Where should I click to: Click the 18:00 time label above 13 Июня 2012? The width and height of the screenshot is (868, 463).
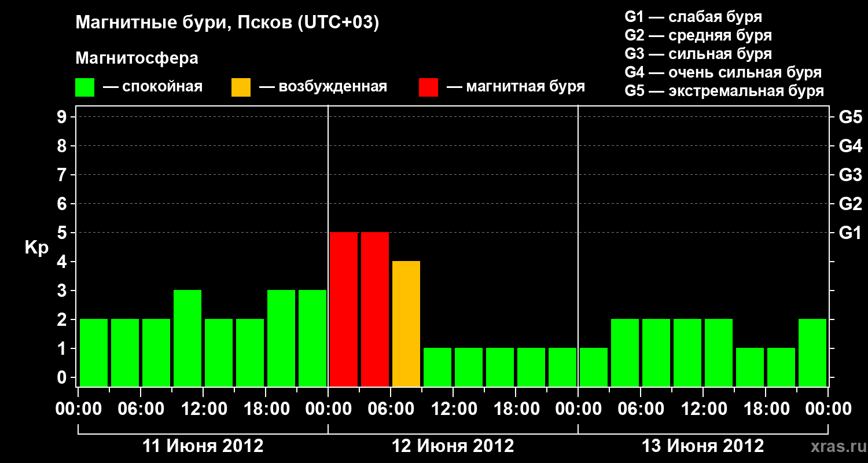point(766,409)
